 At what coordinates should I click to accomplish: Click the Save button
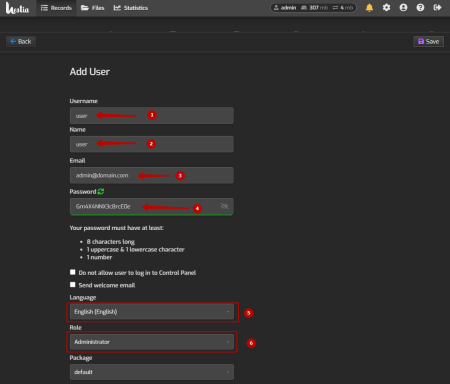(x=429, y=41)
